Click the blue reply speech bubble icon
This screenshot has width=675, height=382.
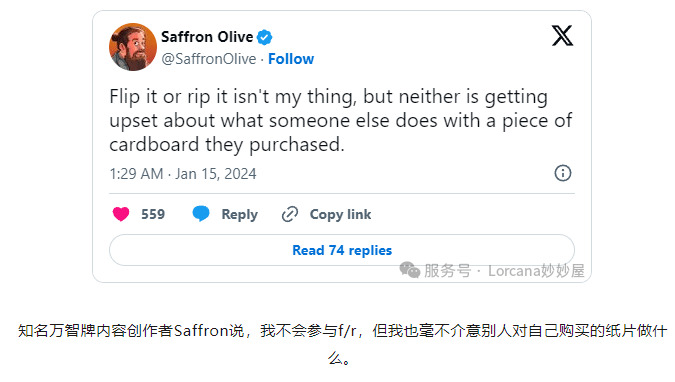pyautogui.click(x=201, y=214)
